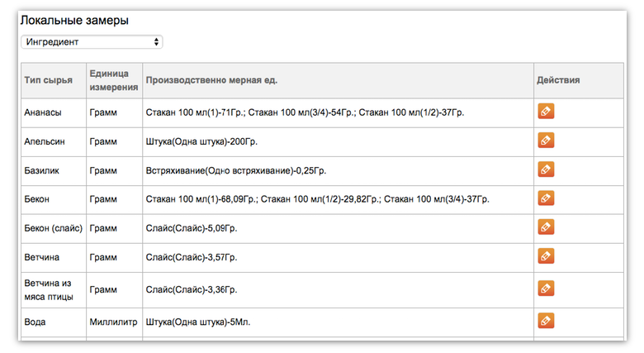Screen dimensions: 644x353
Task: Edit the Бекон row measurements
Action: point(546,198)
